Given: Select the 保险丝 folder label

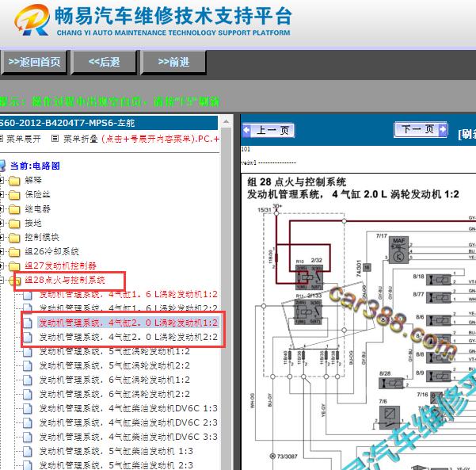Looking at the screenshot, I should (37, 194).
